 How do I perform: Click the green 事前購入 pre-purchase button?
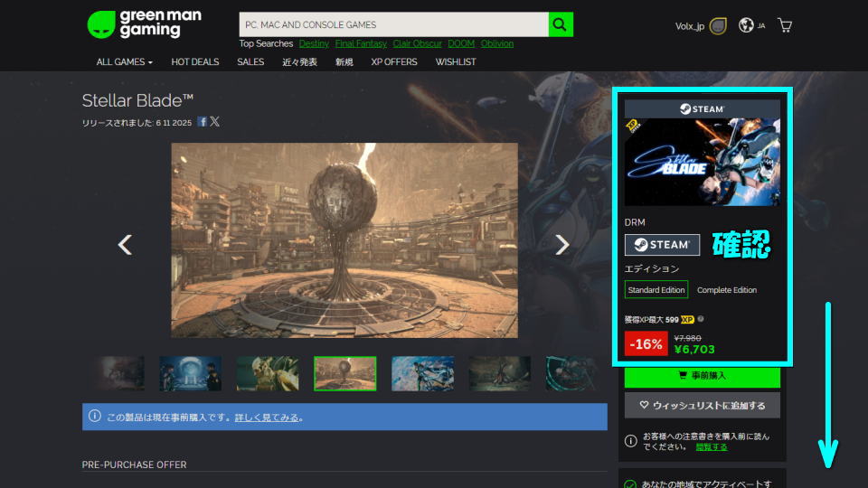(703, 376)
